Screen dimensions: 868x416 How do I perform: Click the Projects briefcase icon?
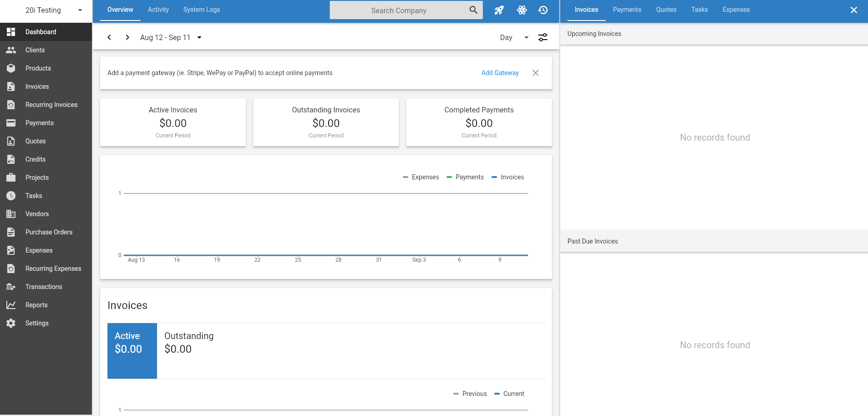pos(11,178)
